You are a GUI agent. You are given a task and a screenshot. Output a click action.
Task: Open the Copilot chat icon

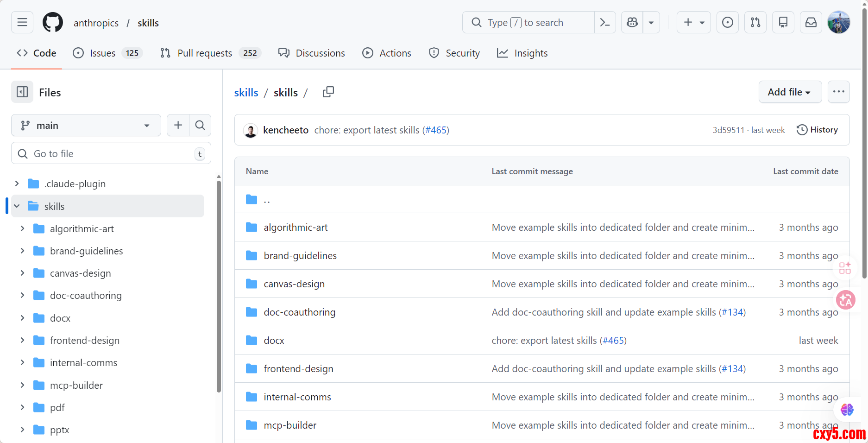coord(632,22)
